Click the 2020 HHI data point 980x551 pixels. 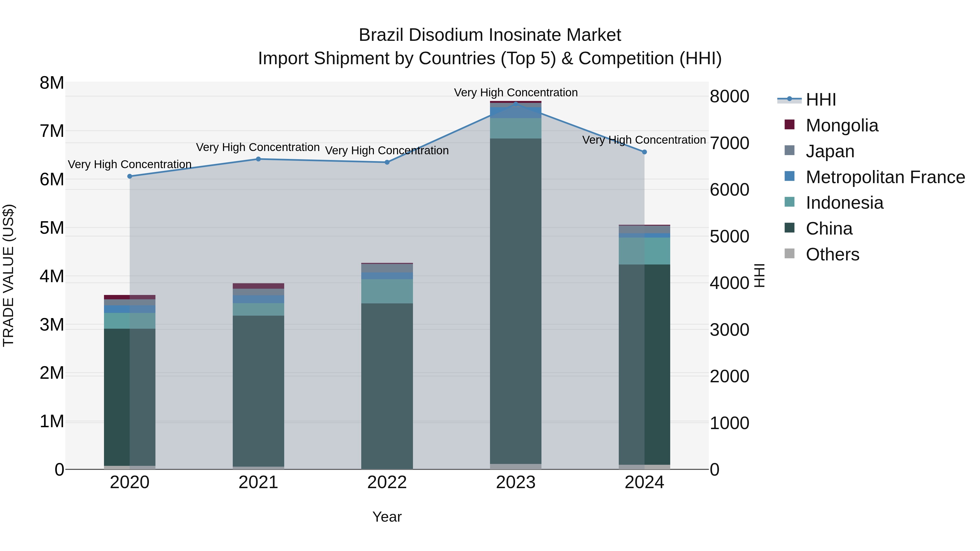[x=130, y=176]
